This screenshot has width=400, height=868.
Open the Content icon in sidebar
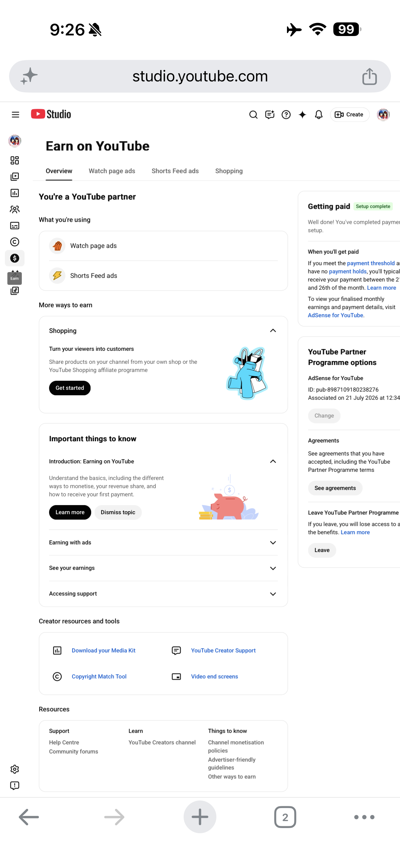pyautogui.click(x=15, y=176)
